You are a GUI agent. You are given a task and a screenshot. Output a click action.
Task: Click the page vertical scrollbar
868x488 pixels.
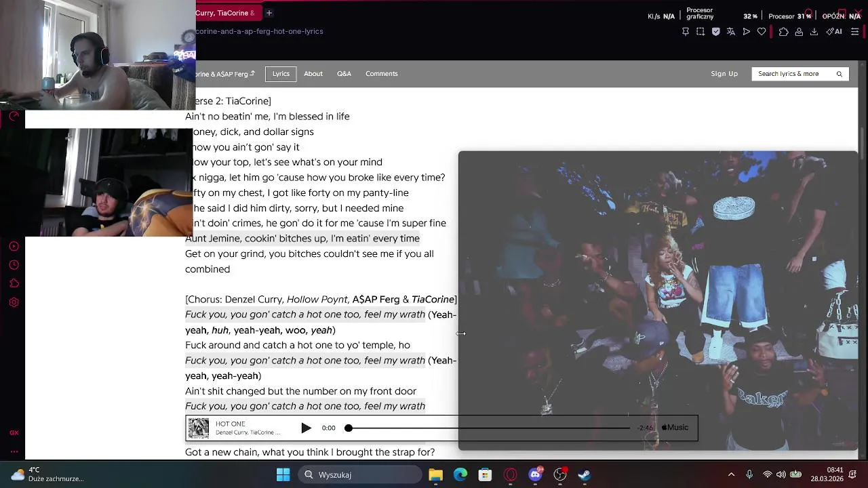863,261
